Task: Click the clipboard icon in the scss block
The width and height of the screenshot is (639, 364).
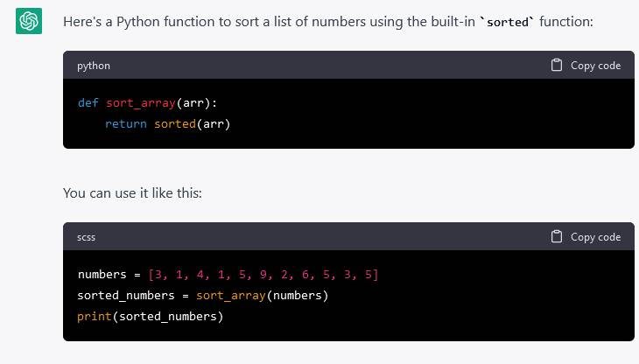Action: point(557,237)
